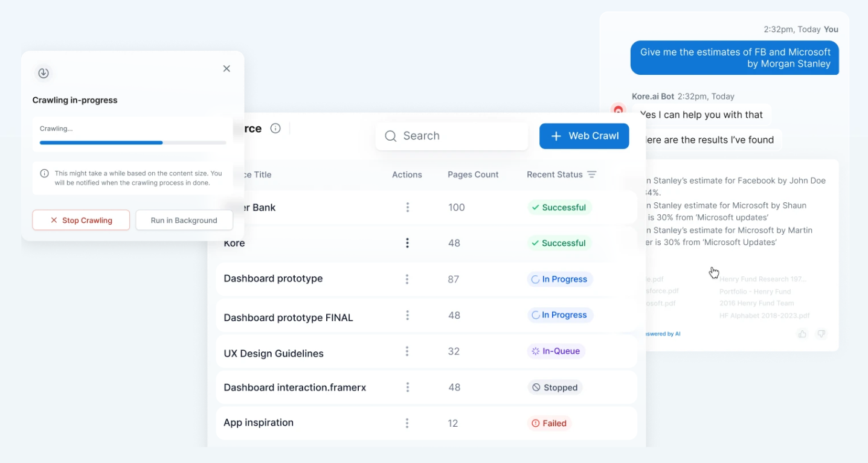868x463 pixels.
Task: Give thumbs down to the AI answer
Action: [x=821, y=334]
